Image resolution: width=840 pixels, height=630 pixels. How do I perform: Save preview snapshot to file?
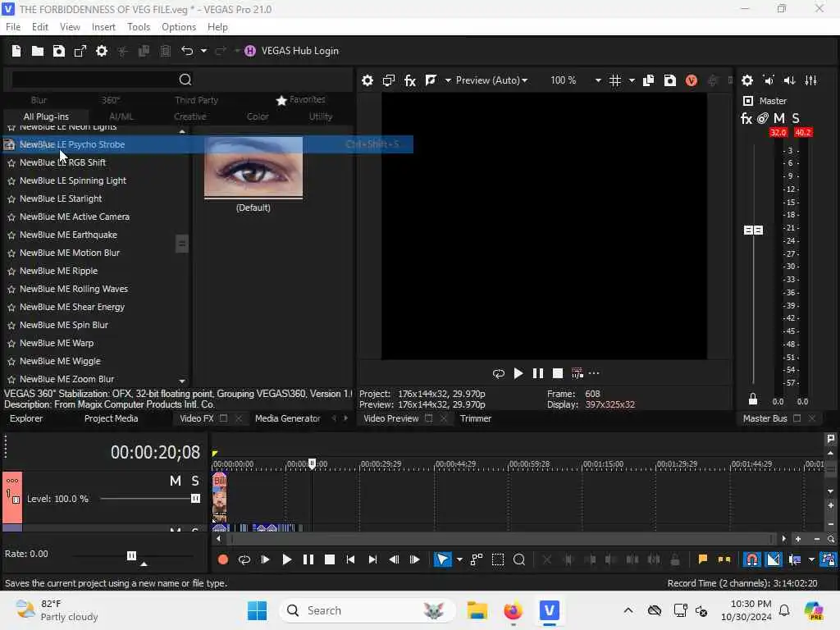(669, 80)
